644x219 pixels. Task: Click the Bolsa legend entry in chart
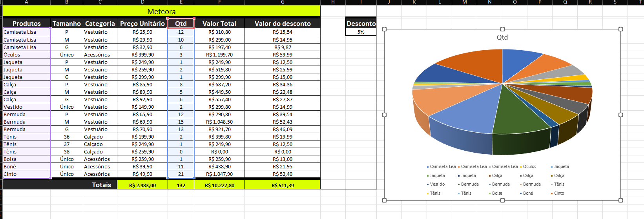click(x=495, y=193)
